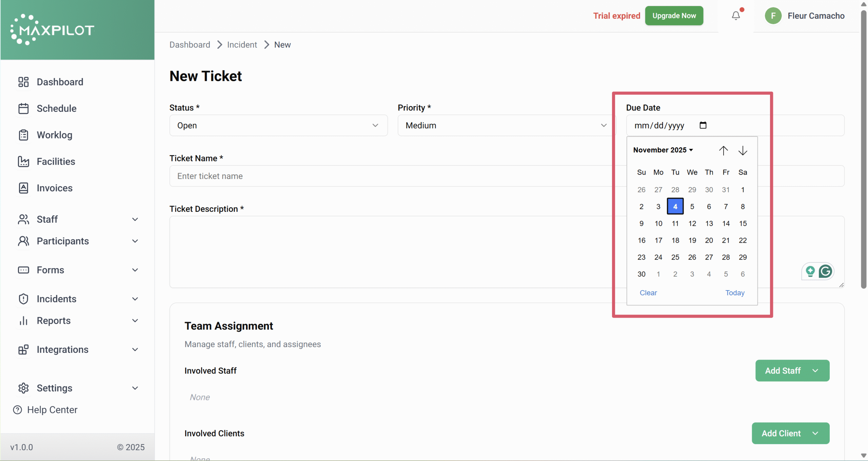Open the Status dropdown showing Open
The image size is (868, 461).
pos(278,125)
